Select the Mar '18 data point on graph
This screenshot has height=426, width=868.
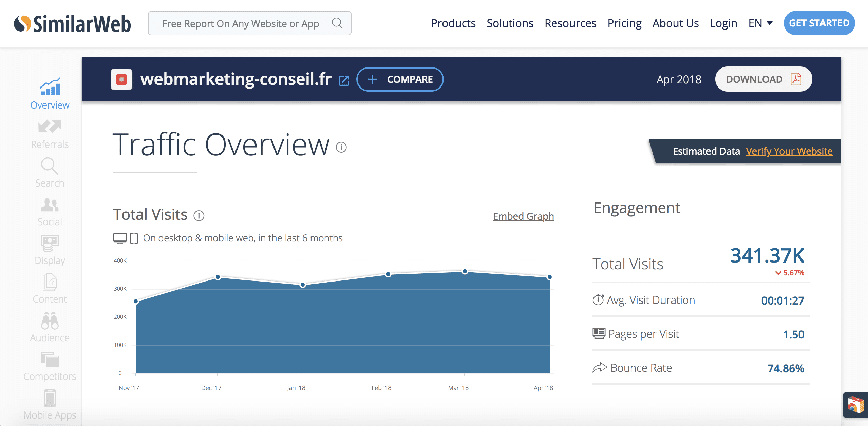[x=465, y=271]
